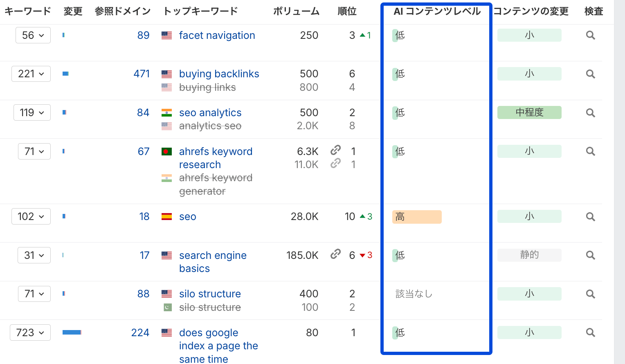Click the green 中程度 content change badge
Image resolution: width=625 pixels, height=364 pixels.
pos(529,112)
